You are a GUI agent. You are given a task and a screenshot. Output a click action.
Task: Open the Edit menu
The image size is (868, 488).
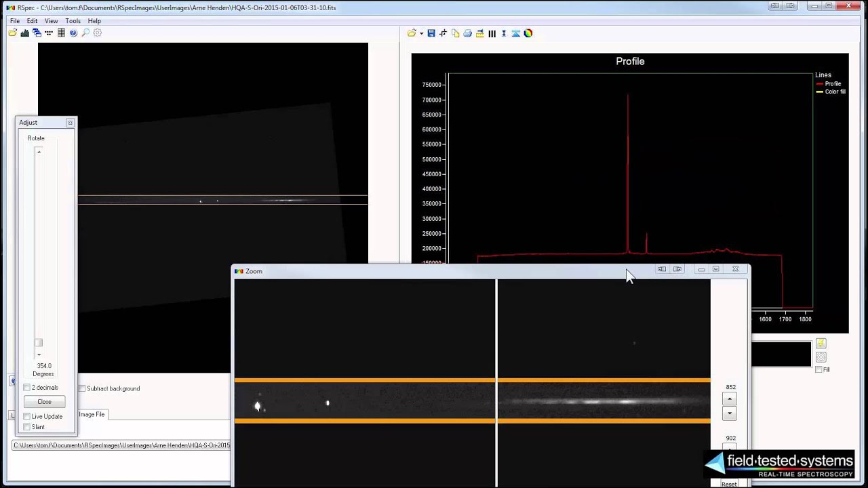pos(32,21)
